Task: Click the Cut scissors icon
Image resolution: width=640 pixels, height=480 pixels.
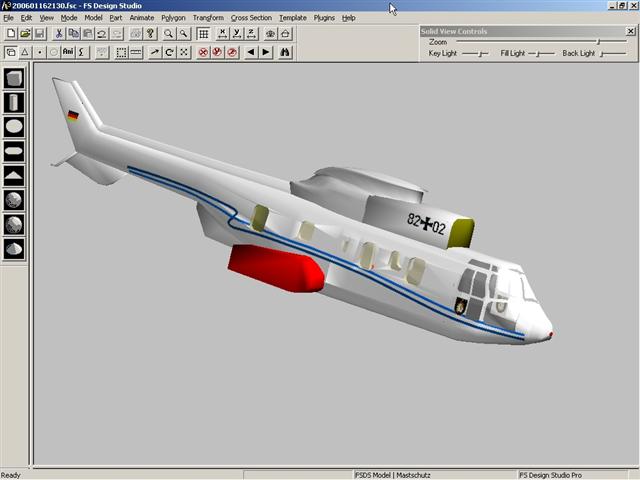Action: (x=59, y=33)
